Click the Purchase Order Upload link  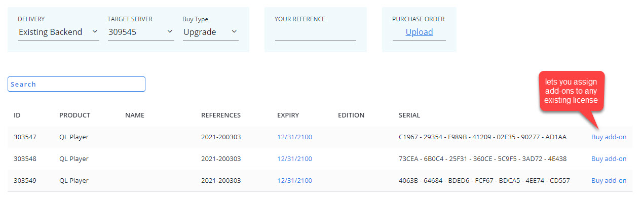pos(419,32)
